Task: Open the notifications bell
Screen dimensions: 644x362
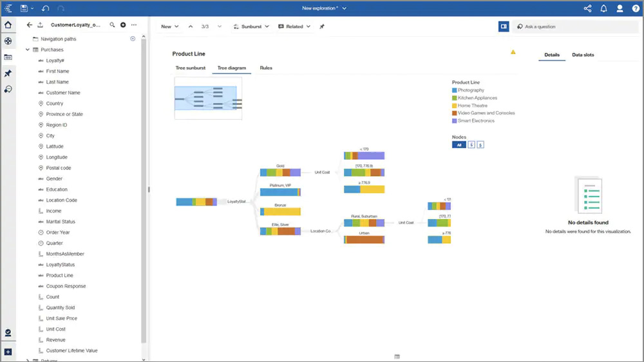Action: pos(603,8)
